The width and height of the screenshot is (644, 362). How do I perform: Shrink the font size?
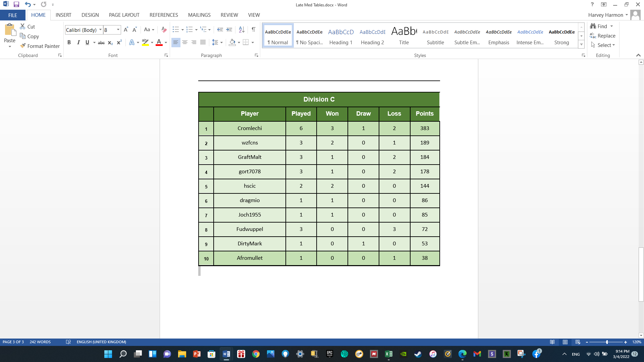point(135,30)
